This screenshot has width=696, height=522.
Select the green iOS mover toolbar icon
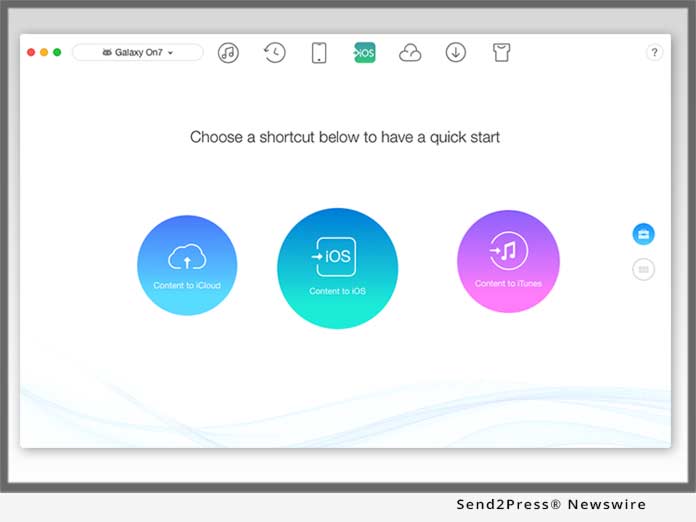365,53
